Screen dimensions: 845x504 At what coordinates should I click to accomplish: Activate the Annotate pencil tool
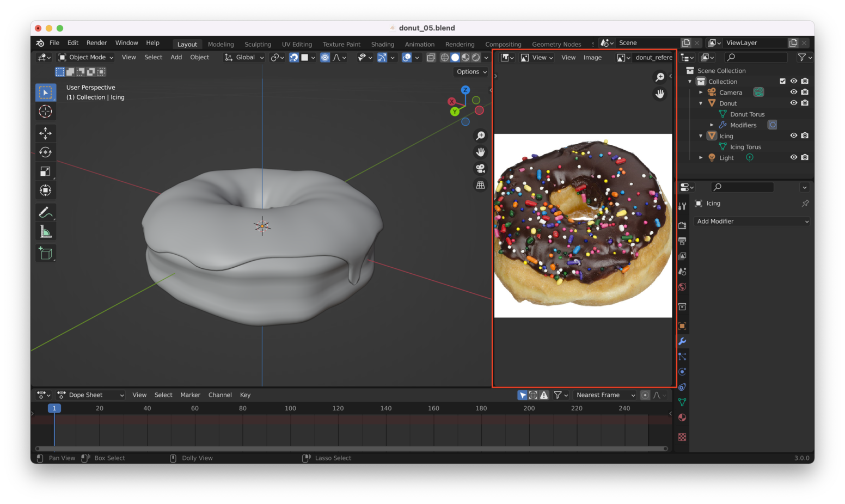(x=46, y=212)
